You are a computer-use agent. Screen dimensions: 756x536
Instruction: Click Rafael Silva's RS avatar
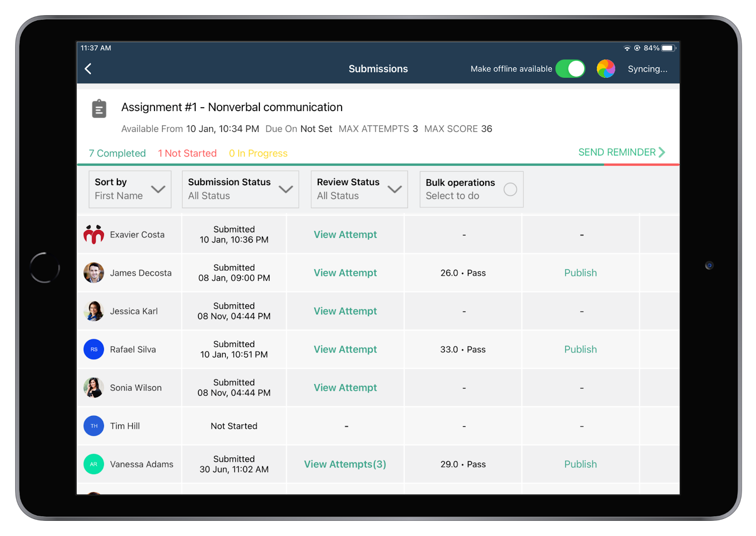(94, 349)
